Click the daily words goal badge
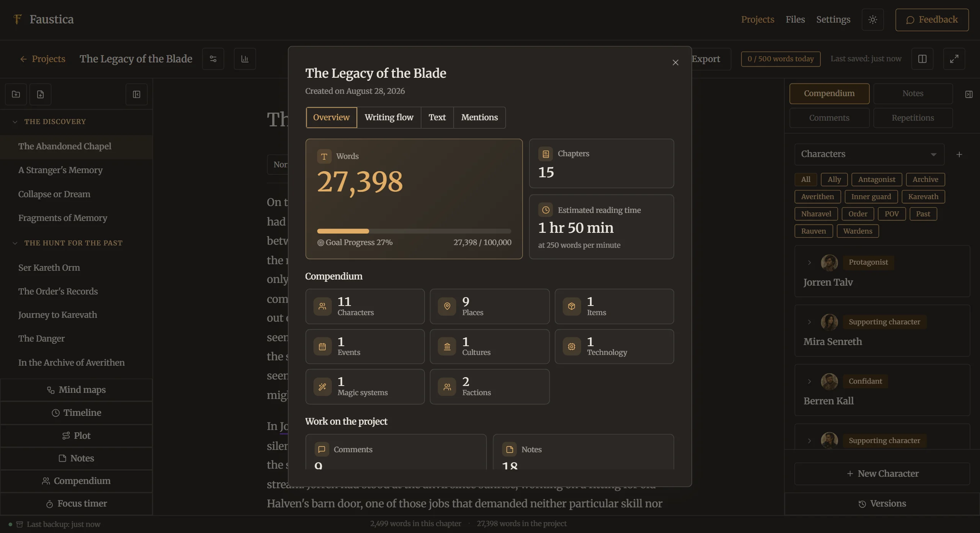The width and height of the screenshot is (980, 533). point(781,59)
